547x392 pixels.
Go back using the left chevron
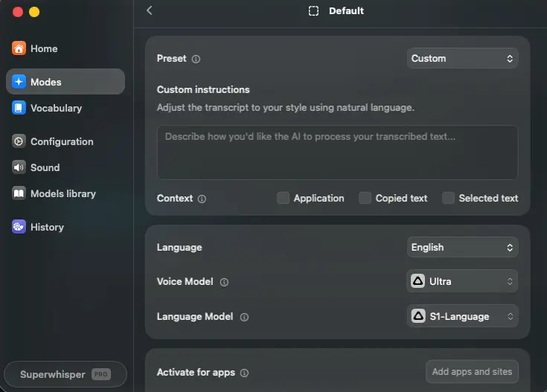click(x=150, y=10)
